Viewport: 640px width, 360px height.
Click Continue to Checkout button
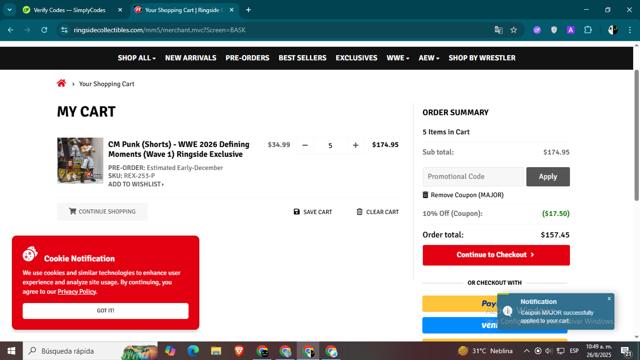tap(496, 255)
